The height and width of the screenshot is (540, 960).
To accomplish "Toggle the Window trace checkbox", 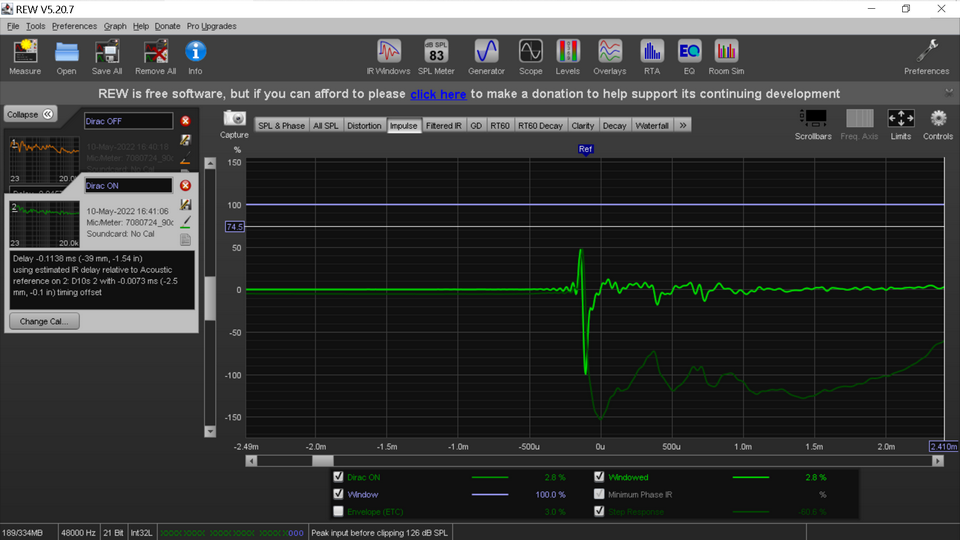I will tap(339, 494).
